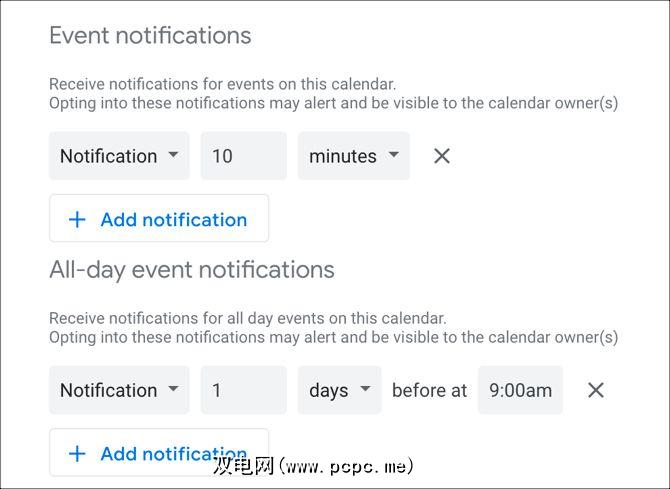Expand the days time unit dropdown

[339, 390]
